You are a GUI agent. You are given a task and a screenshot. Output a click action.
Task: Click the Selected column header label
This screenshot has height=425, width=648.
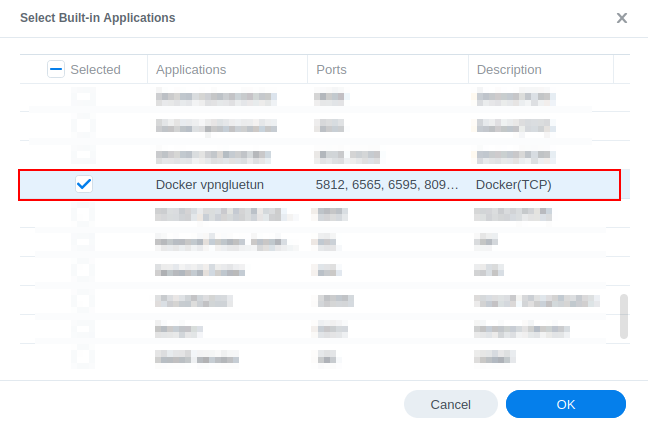pyautogui.click(x=95, y=69)
